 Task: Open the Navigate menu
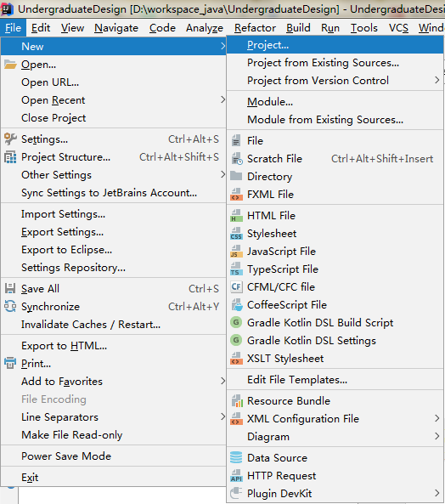pyautogui.click(x=116, y=28)
